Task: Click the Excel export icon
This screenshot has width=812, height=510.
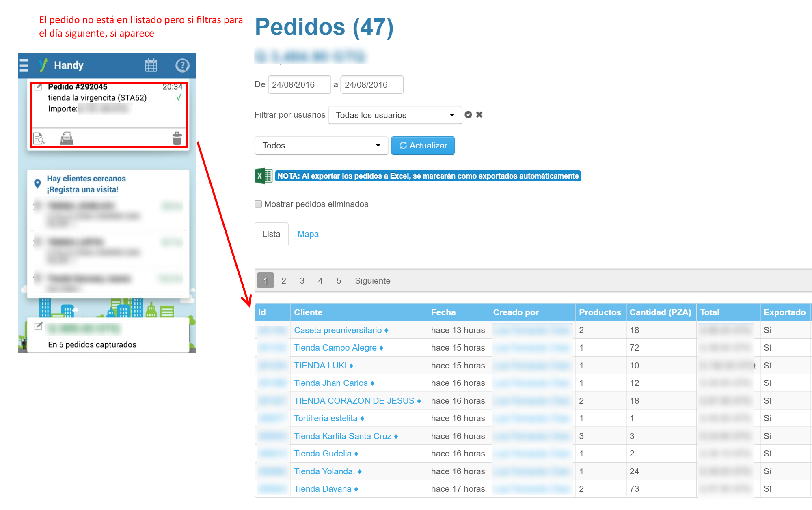Action: (263, 176)
